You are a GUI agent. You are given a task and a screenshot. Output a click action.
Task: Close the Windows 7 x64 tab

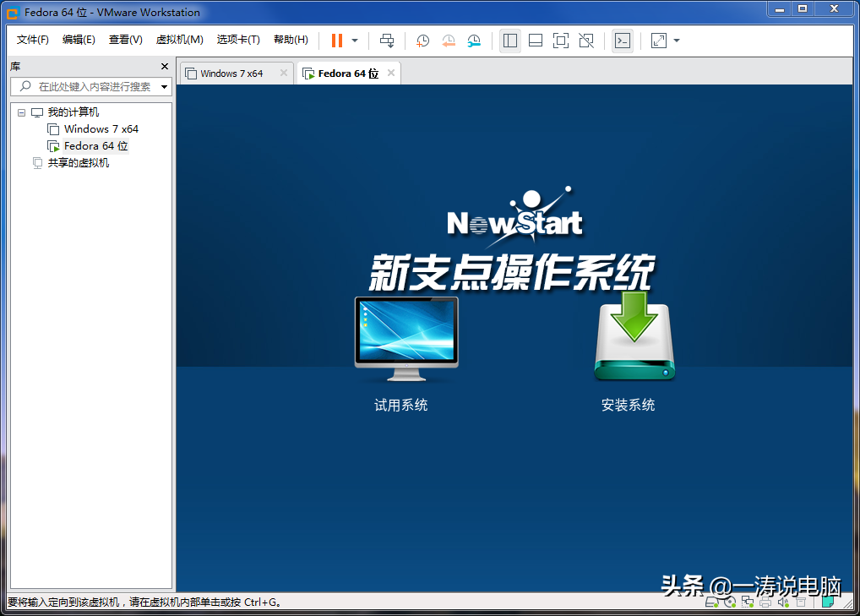click(x=283, y=73)
